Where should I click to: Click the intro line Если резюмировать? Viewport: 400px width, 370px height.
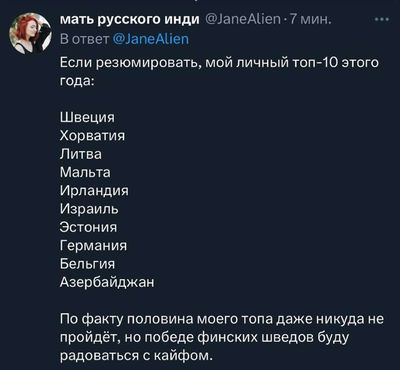tap(219, 71)
